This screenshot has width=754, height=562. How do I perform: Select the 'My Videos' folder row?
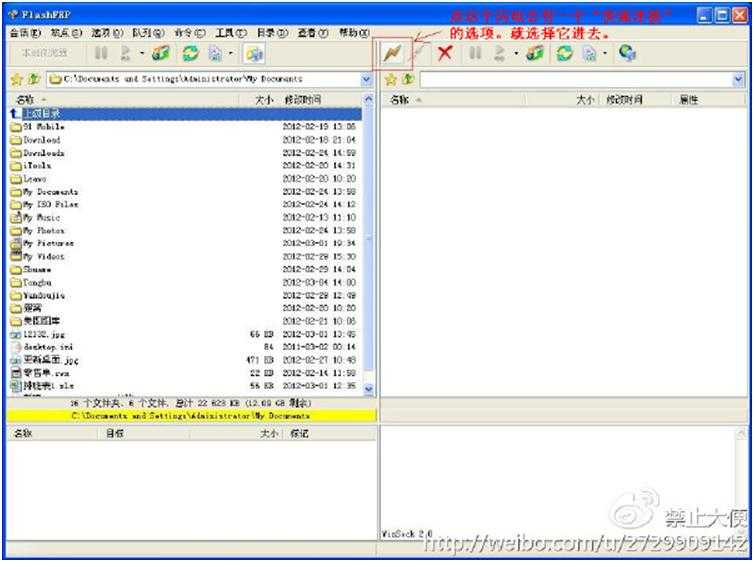click(x=186, y=257)
